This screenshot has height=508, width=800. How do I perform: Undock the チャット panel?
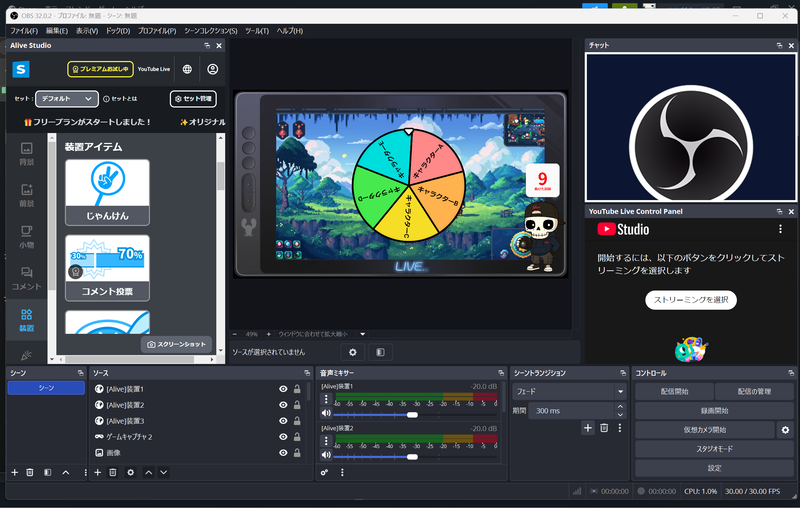click(779, 45)
